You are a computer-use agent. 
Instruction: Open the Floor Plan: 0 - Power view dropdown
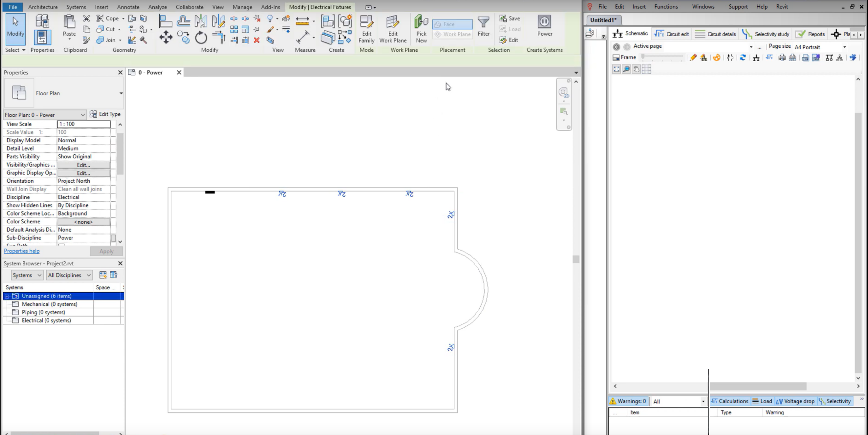pos(44,115)
